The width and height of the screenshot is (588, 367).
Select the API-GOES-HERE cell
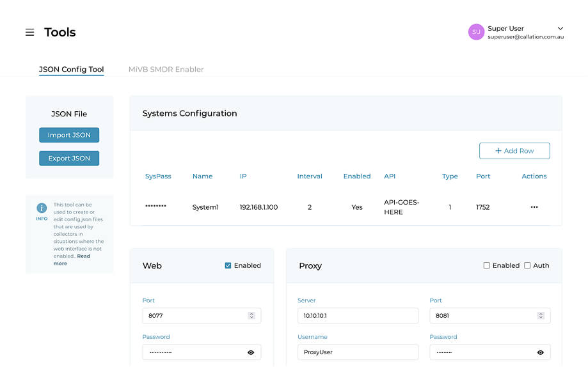tap(401, 207)
